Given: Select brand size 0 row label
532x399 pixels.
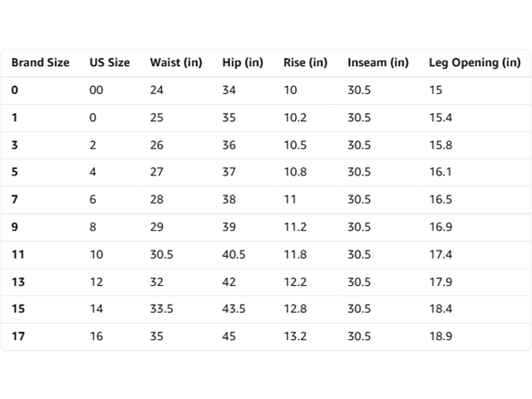Looking at the screenshot, I should (x=14, y=90).
